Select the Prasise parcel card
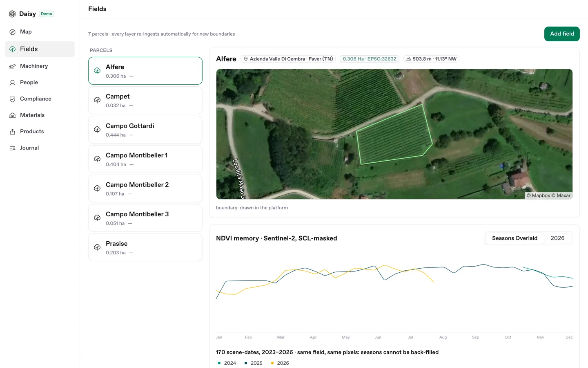 145,247
